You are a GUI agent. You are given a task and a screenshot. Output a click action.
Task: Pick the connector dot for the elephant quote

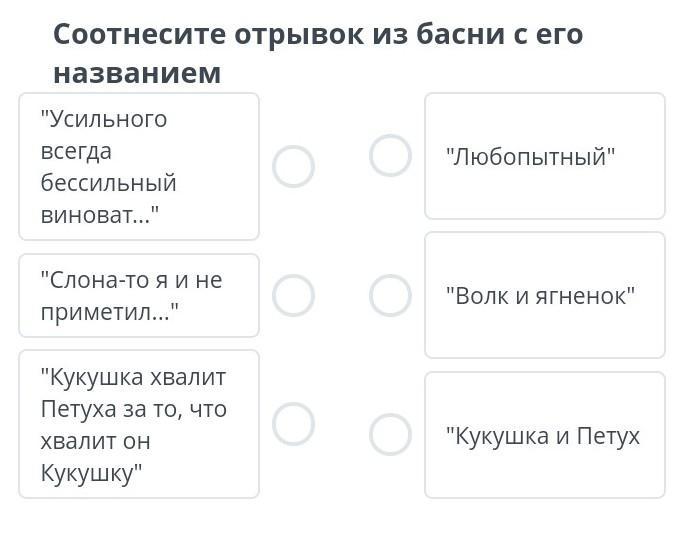[294, 295]
